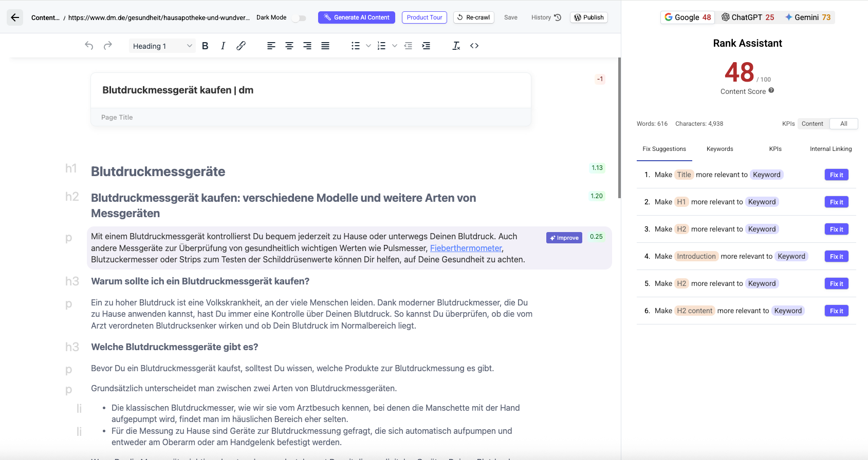Switch to the Keywords tab

(719, 149)
